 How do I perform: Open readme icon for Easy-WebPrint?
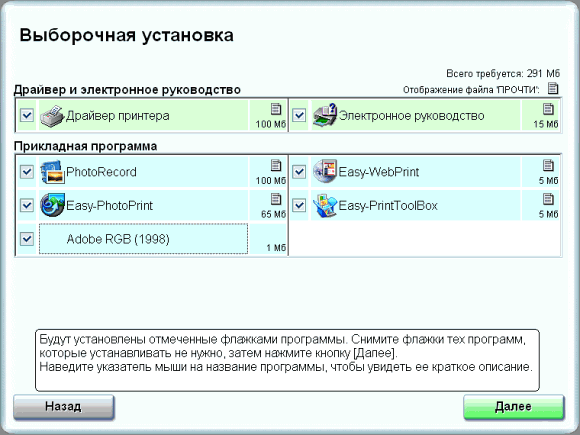click(x=548, y=165)
